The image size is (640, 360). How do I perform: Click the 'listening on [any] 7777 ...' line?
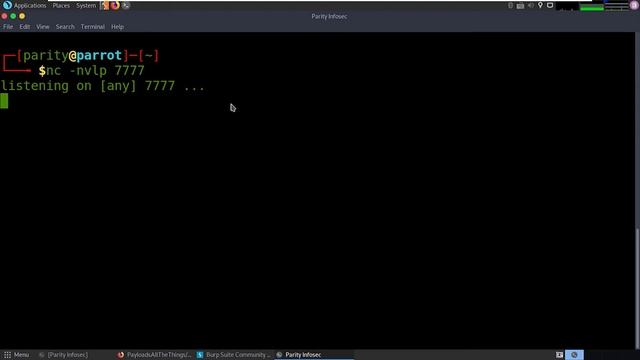tap(102, 86)
